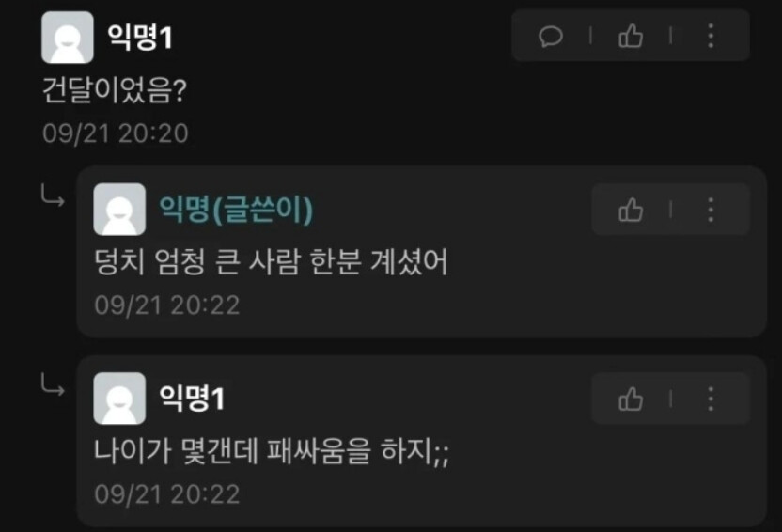The image size is (782, 532).
Task: Click the reply arrow icon beside last 익명1 reply
Action: pyautogui.click(x=53, y=384)
